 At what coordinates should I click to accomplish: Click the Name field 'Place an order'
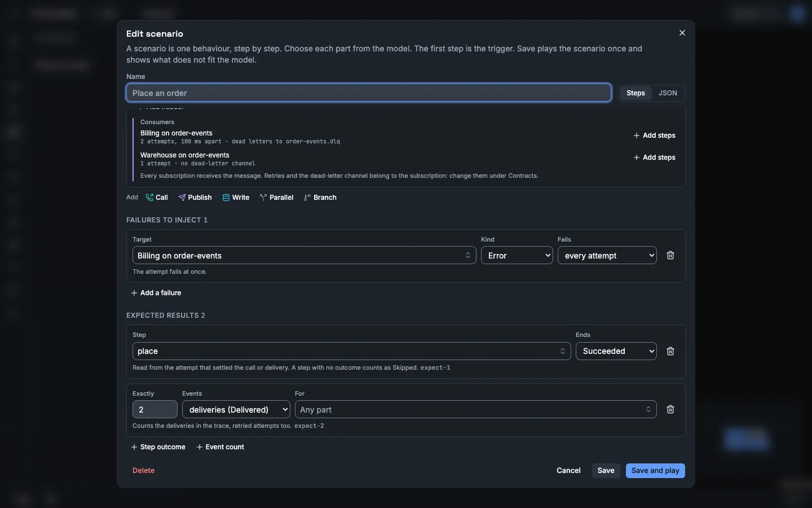click(369, 93)
